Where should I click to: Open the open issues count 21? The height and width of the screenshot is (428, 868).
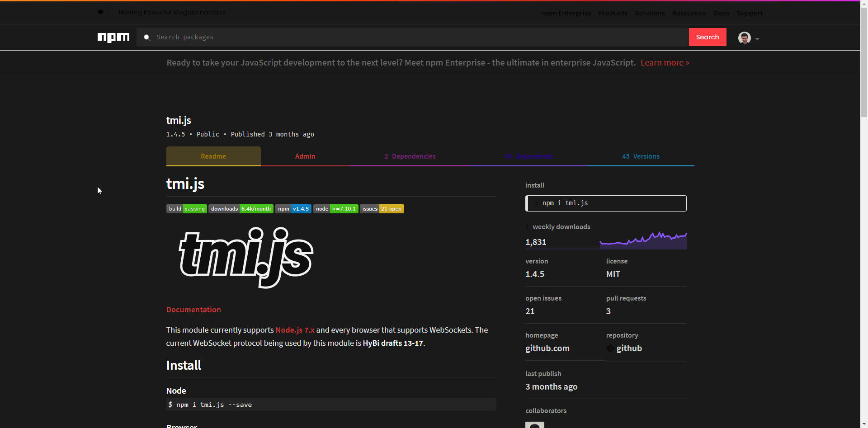point(530,311)
